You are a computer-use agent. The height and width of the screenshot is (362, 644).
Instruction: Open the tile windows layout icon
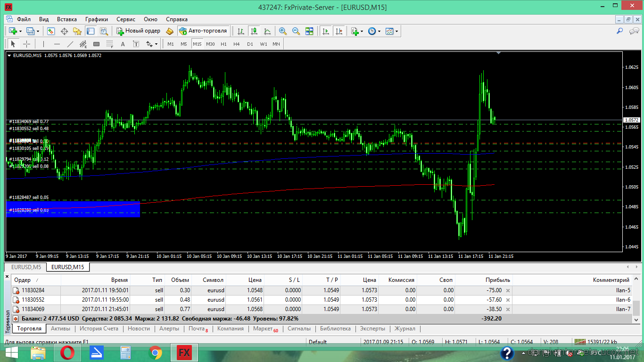pyautogui.click(x=309, y=31)
